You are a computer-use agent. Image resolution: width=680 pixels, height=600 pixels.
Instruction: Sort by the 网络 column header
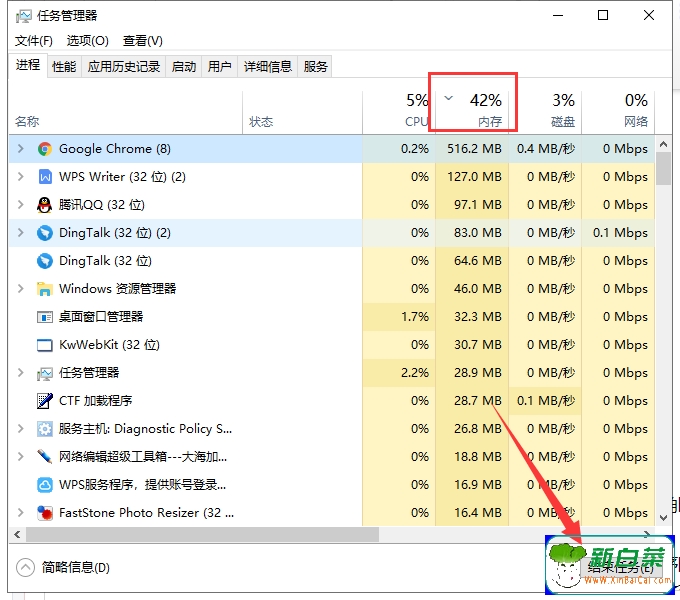pos(618,112)
